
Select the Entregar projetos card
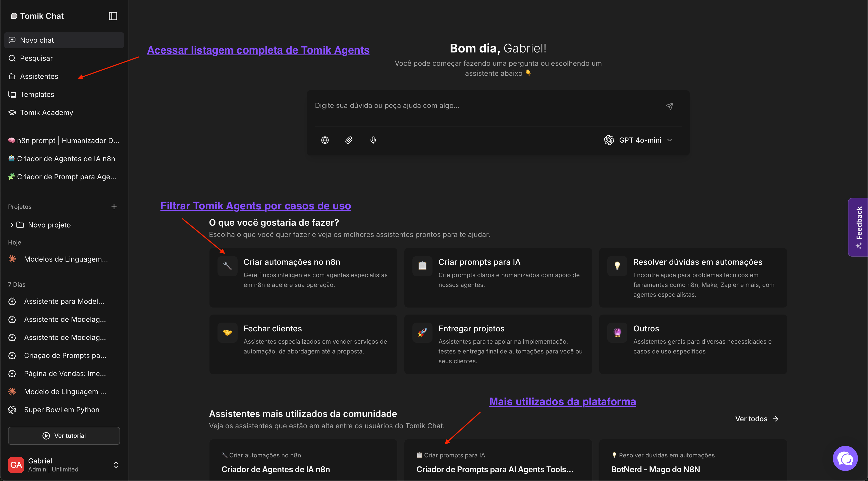tap(498, 344)
